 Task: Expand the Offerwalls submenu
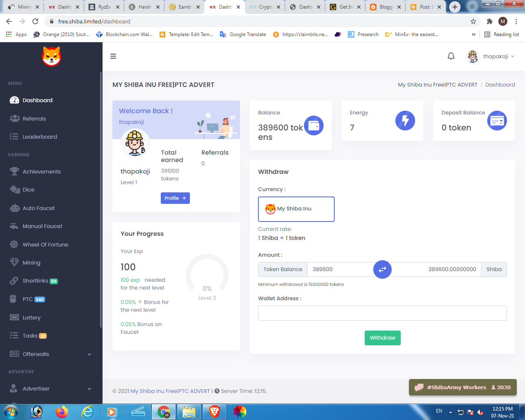point(51,354)
